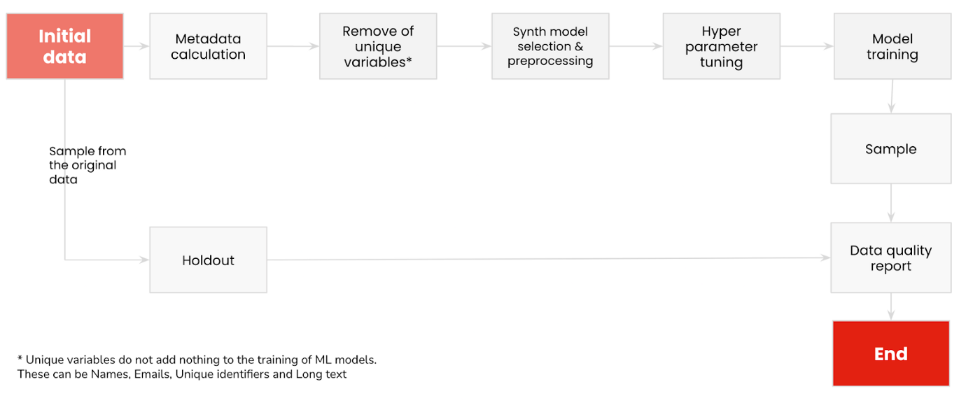This screenshot has height=403, width=980.
Task: Click arrow pointing into Hyper parameter tuning
Action: coord(636,46)
